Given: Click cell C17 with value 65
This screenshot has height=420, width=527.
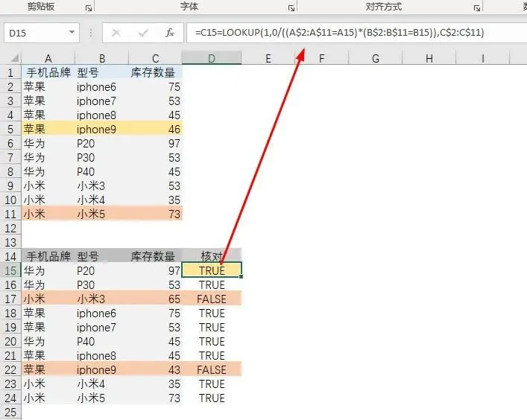Looking at the screenshot, I should click(155, 299).
